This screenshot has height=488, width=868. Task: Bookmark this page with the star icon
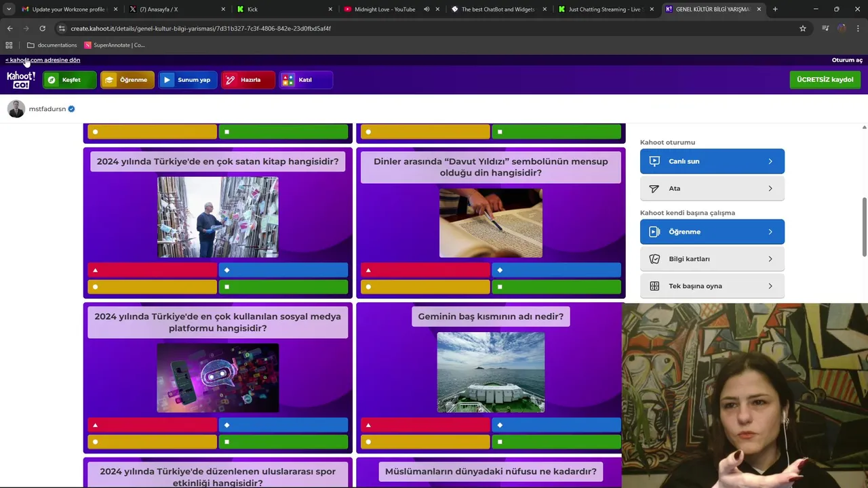coord(803,28)
